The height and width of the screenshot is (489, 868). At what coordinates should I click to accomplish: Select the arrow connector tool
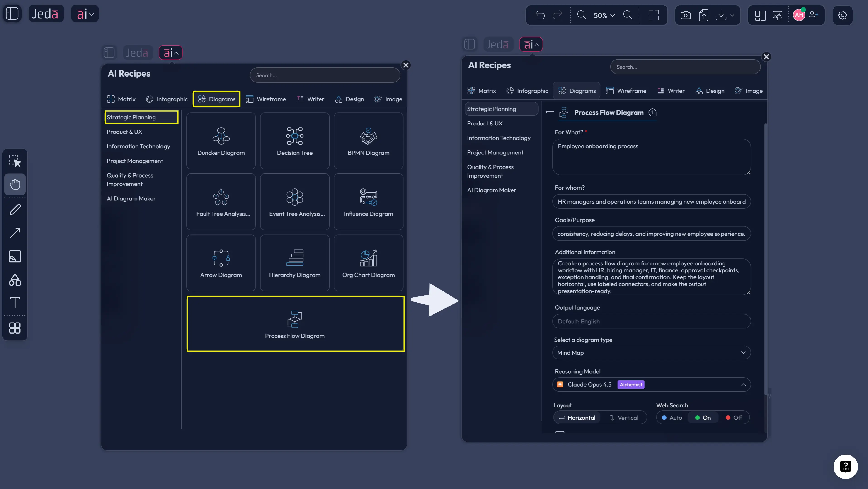[x=15, y=233]
